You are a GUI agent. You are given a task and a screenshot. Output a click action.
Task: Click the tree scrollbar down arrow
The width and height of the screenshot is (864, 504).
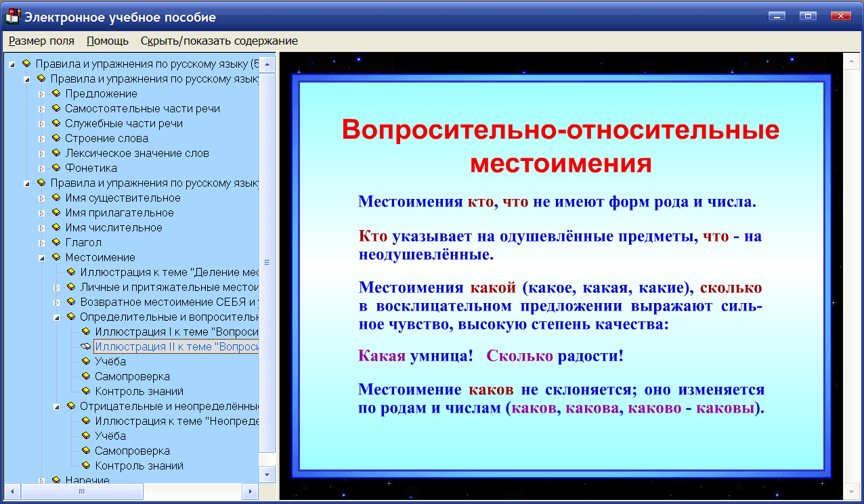[269, 475]
